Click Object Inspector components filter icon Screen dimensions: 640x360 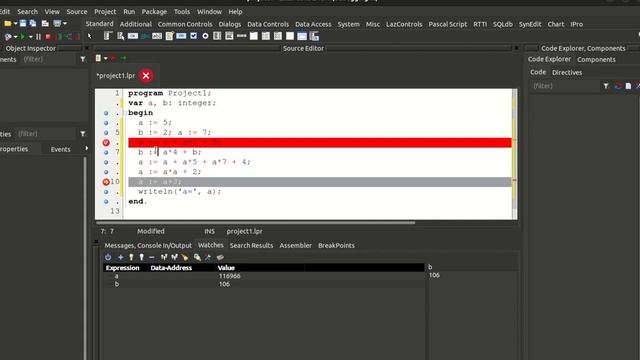83,59
